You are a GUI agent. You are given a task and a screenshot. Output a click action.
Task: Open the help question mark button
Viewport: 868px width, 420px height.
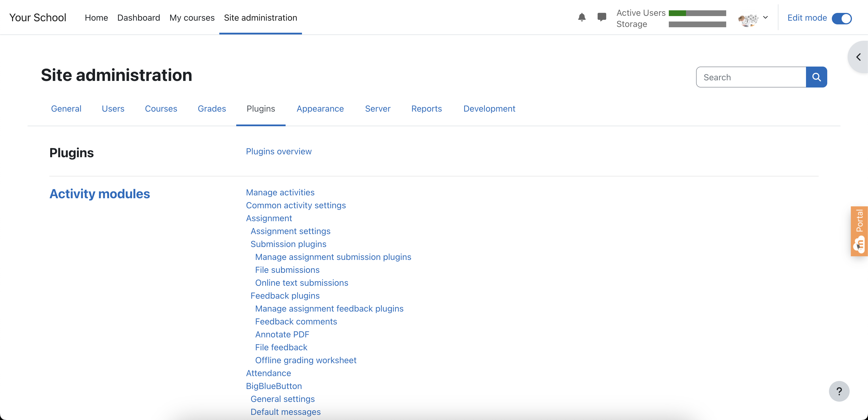(x=839, y=391)
